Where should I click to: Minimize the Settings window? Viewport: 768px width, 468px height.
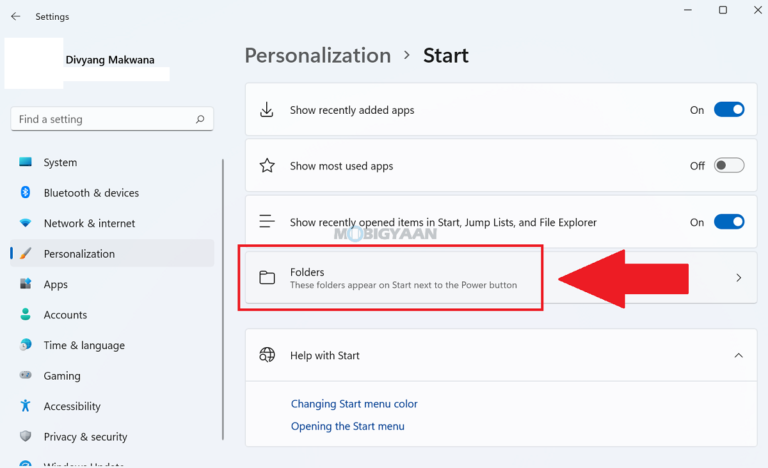click(x=688, y=10)
